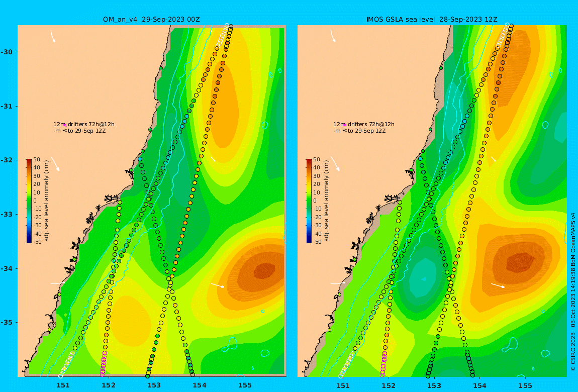Viewport: 578px width, 392px height.
Task: Click the 153 longitude label under right map
Action: (x=434, y=385)
